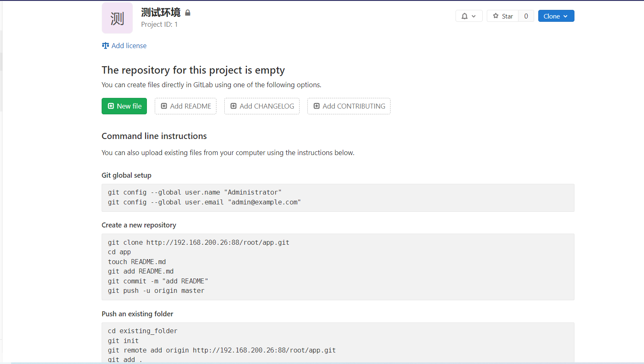The image size is (644, 364).
Task: Click the private lock icon beside project name
Action: coord(188,13)
